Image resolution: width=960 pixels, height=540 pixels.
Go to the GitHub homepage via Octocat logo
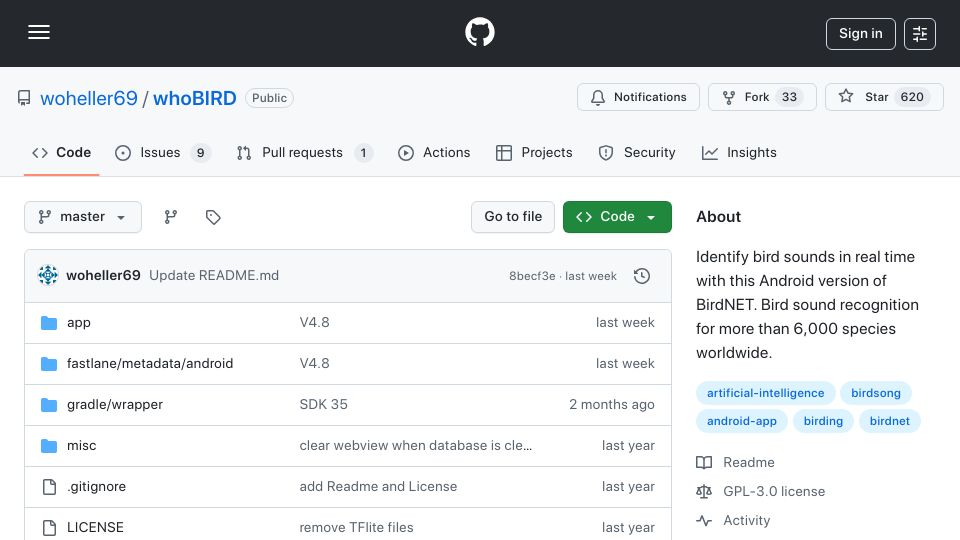pyautogui.click(x=479, y=32)
